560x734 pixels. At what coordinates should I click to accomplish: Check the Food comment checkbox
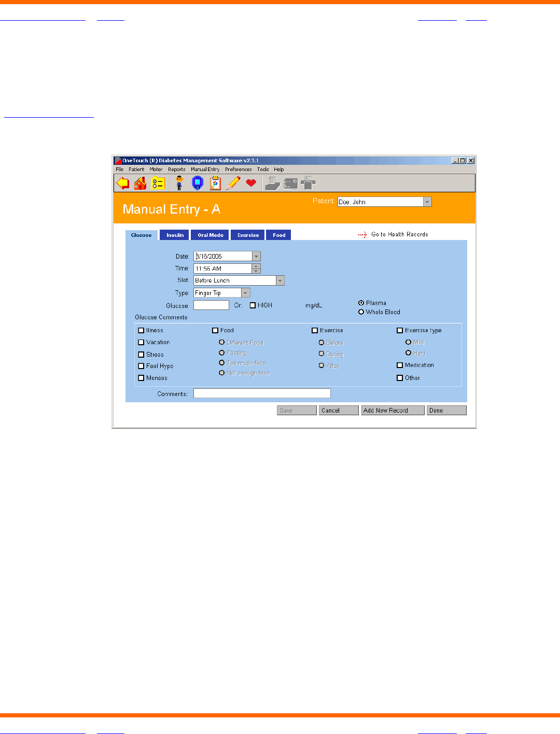[x=215, y=330]
